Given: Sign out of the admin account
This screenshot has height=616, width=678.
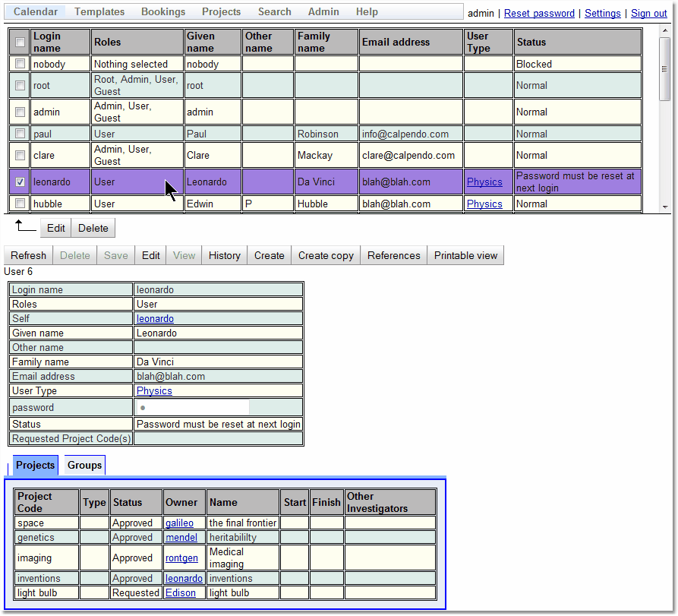Looking at the screenshot, I should [649, 14].
